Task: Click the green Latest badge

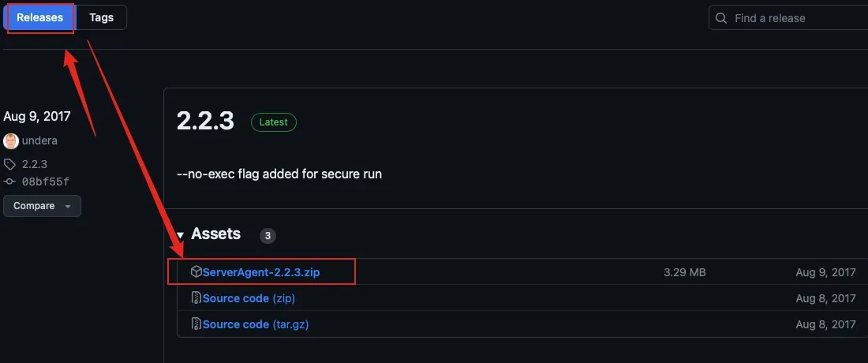Action: coord(274,122)
